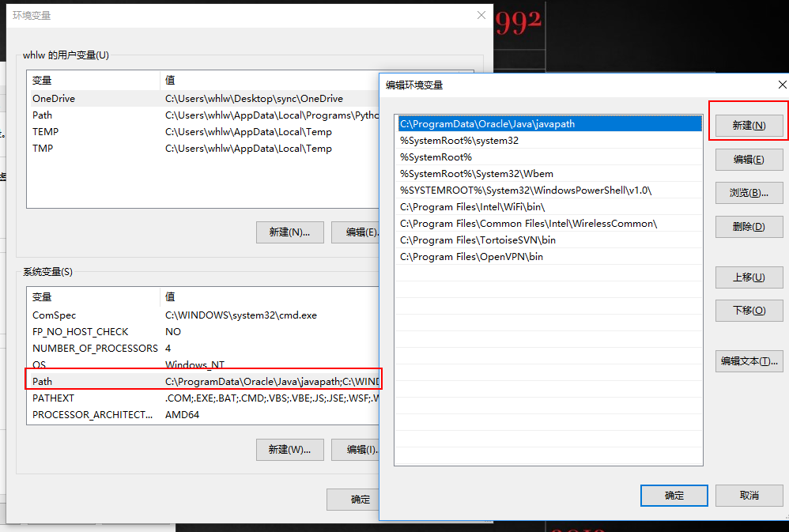This screenshot has width=789, height=532.
Task: Move entry up with 上移(U)
Action: [x=749, y=277]
